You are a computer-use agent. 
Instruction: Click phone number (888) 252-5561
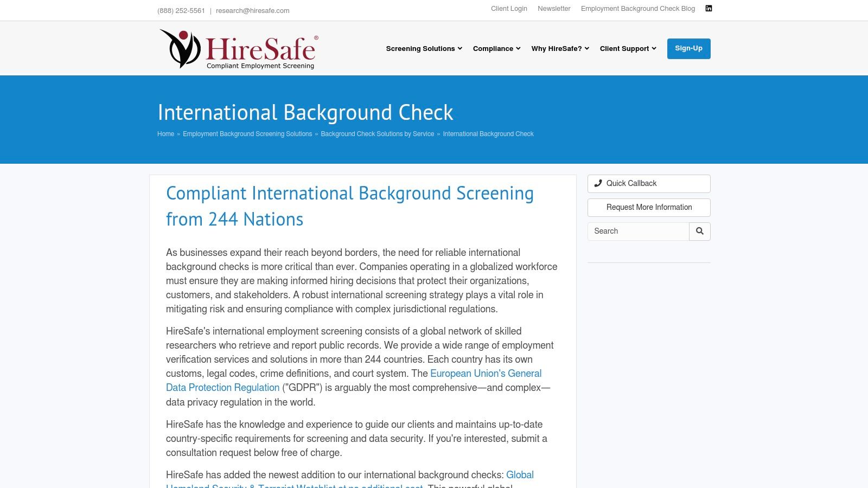tap(181, 11)
